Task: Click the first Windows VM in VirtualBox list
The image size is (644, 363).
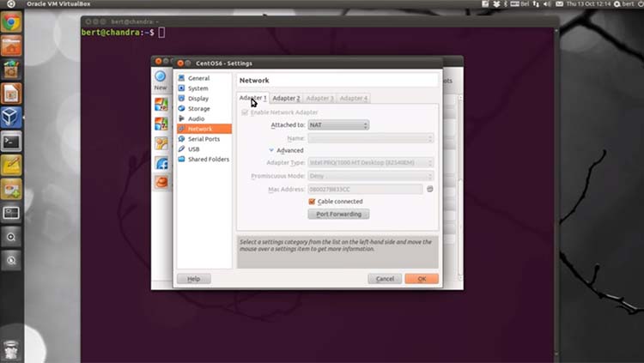Action: pos(161,105)
